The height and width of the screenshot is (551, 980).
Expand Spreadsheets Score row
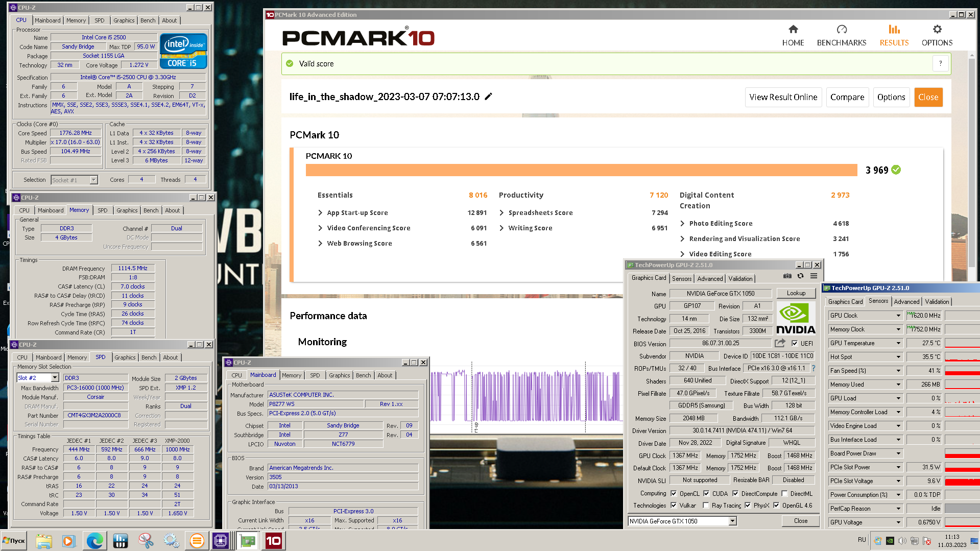click(501, 213)
